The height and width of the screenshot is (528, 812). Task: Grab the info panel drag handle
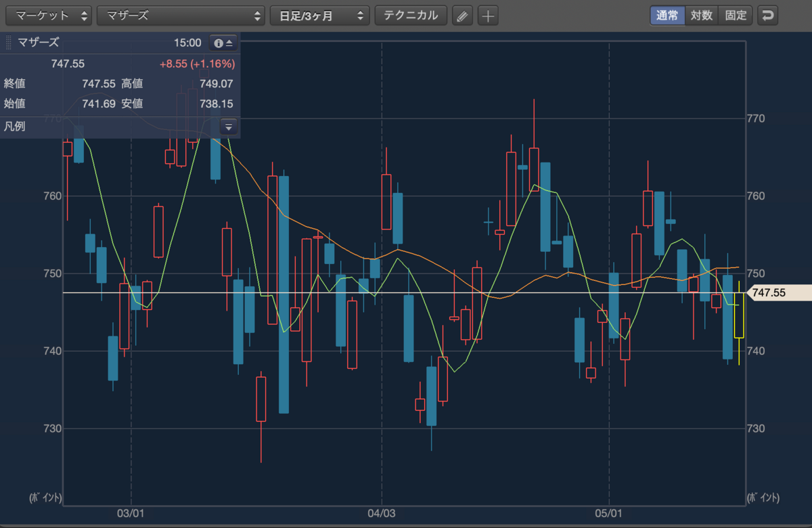click(x=8, y=43)
